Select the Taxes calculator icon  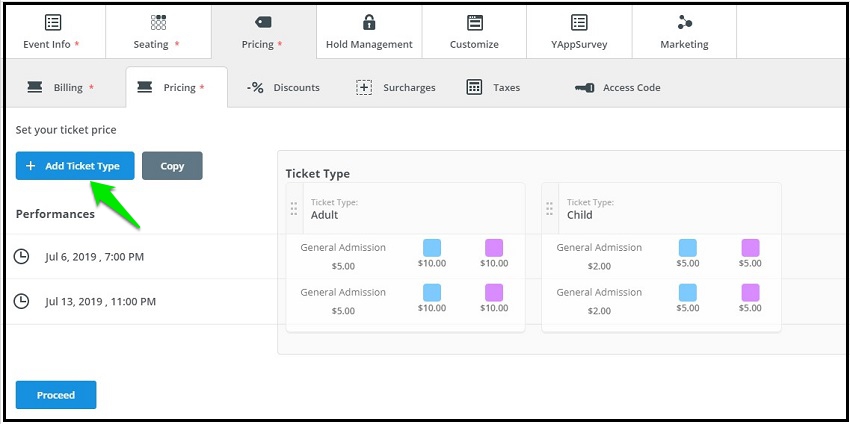(474, 87)
